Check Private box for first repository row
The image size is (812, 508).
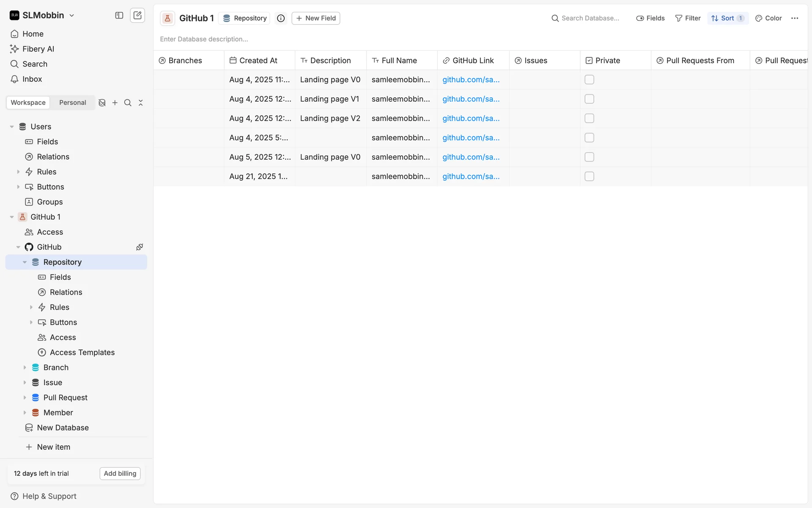[x=589, y=80]
